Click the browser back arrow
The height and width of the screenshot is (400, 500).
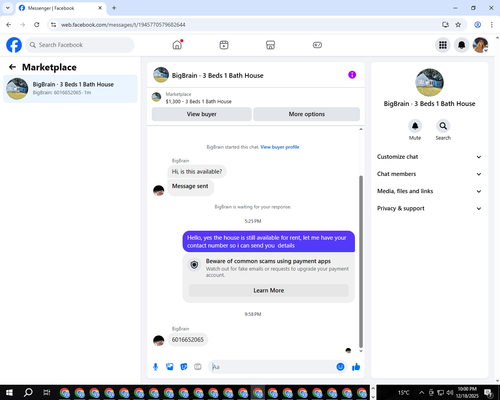coord(9,25)
